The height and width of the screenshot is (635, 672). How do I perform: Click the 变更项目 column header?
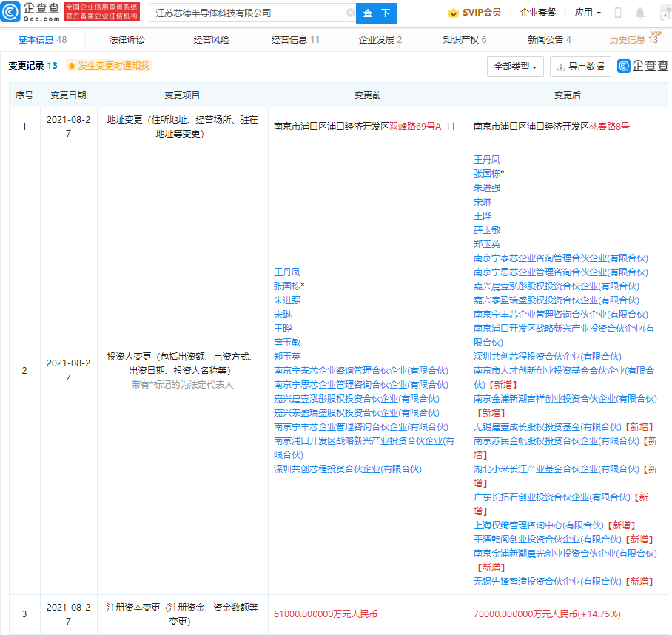click(x=182, y=95)
